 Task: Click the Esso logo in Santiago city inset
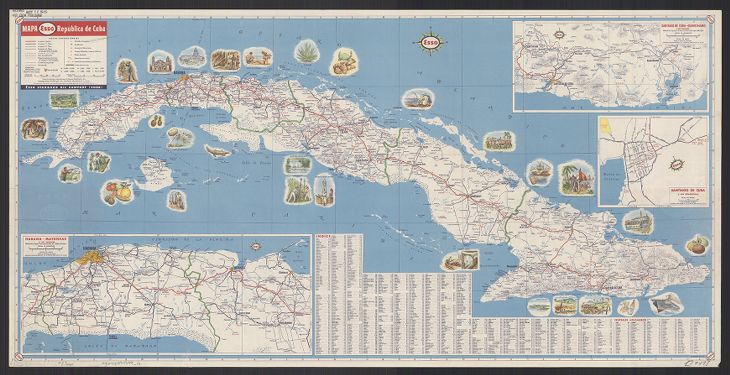[676, 164]
